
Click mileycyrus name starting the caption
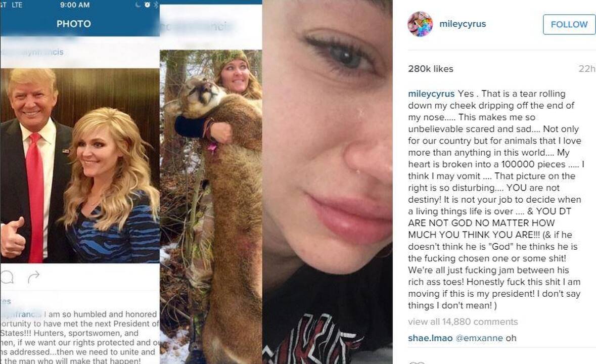(431, 94)
